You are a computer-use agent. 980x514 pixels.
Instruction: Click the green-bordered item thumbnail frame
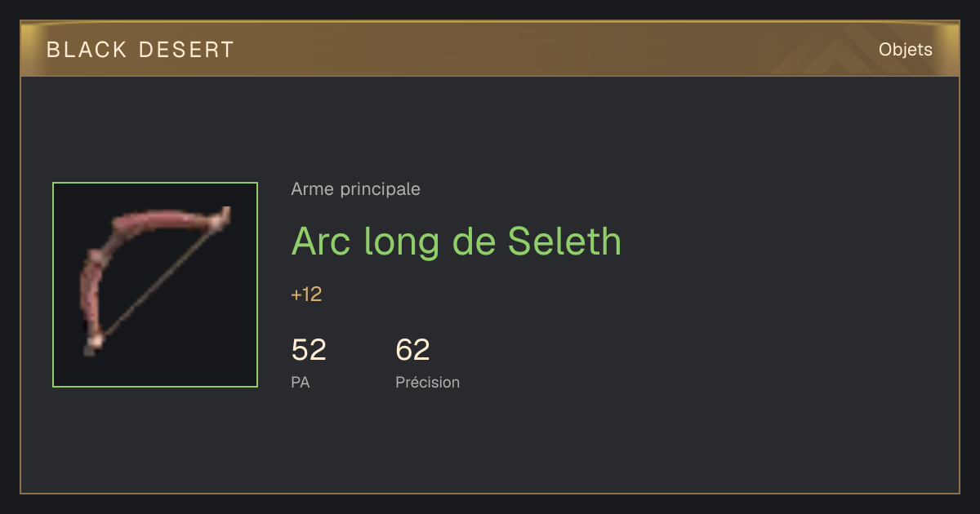point(155,285)
